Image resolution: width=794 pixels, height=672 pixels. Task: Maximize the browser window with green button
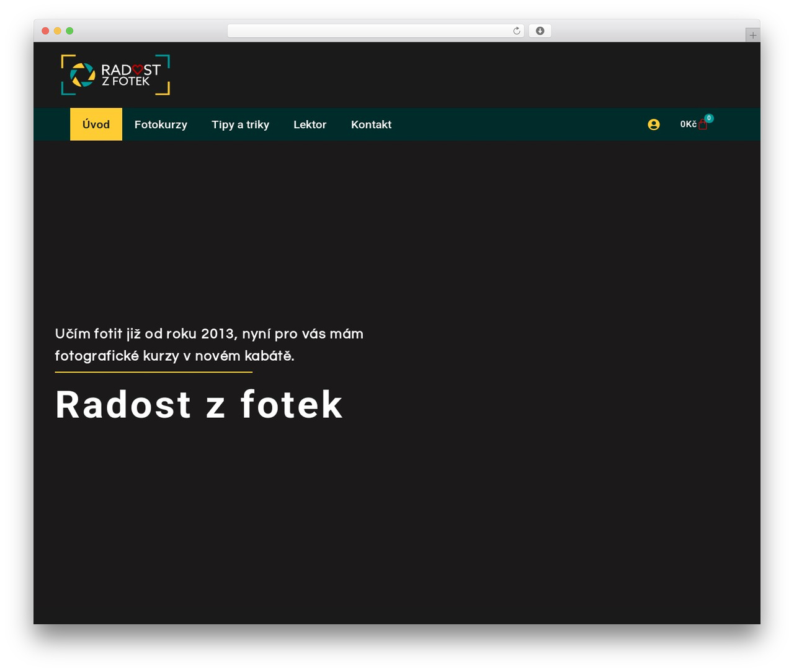pyautogui.click(x=69, y=31)
